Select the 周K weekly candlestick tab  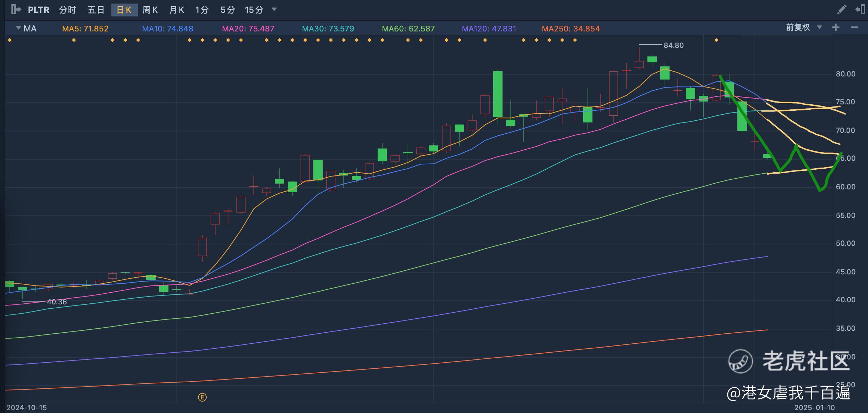pyautogui.click(x=150, y=10)
